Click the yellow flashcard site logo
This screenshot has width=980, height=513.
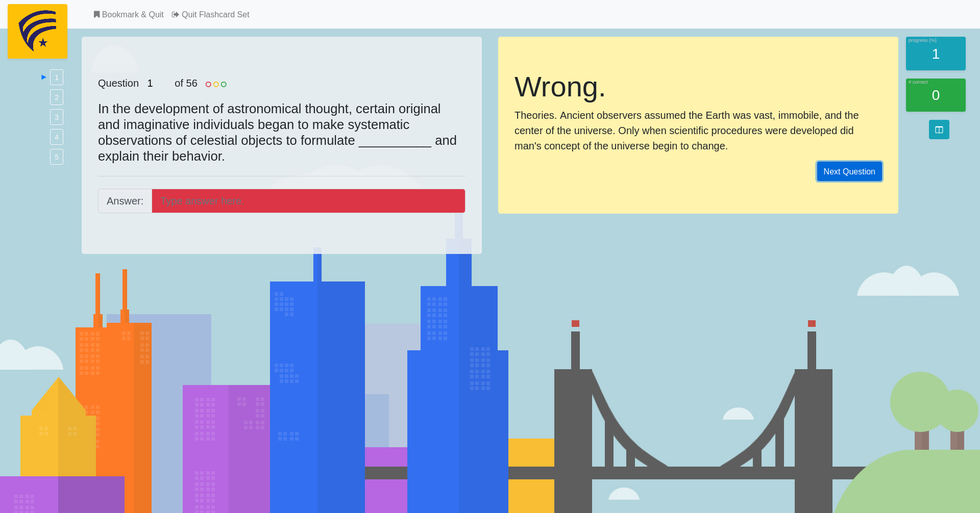pos(37,32)
